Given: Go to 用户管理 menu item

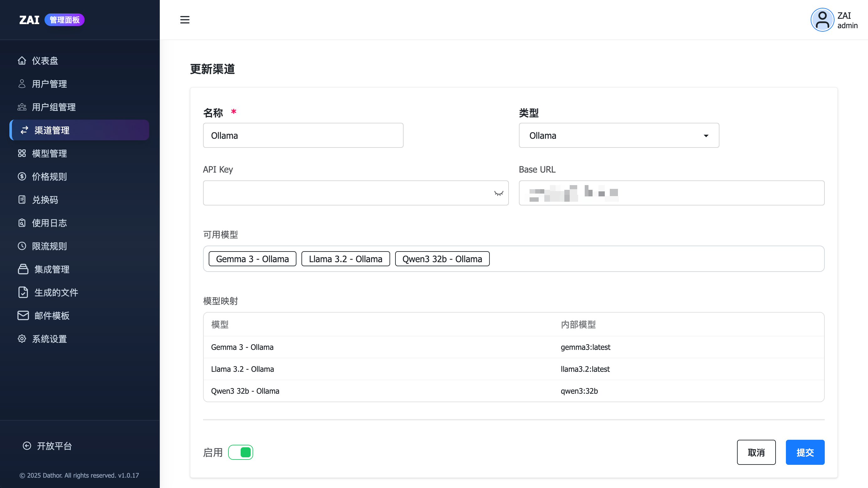Looking at the screenshot, I should point(49,84).
